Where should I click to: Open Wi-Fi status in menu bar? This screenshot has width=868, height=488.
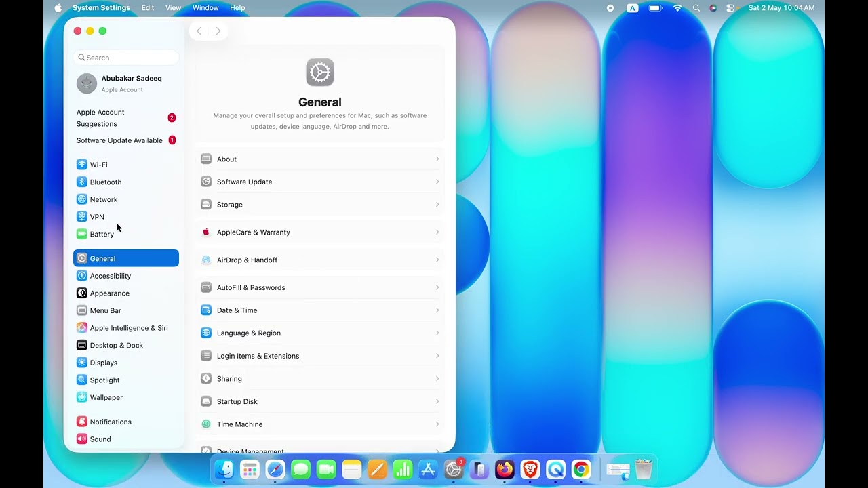677,8
